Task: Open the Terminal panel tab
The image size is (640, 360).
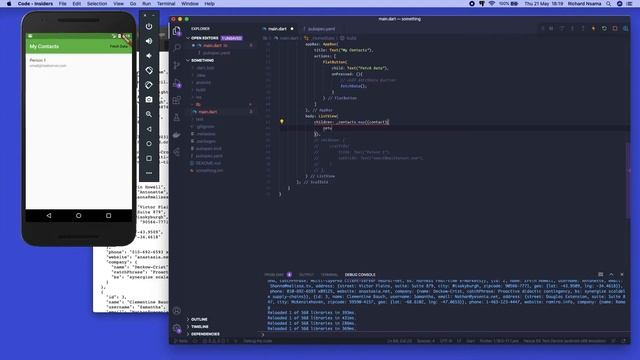Action: (329, 275)
